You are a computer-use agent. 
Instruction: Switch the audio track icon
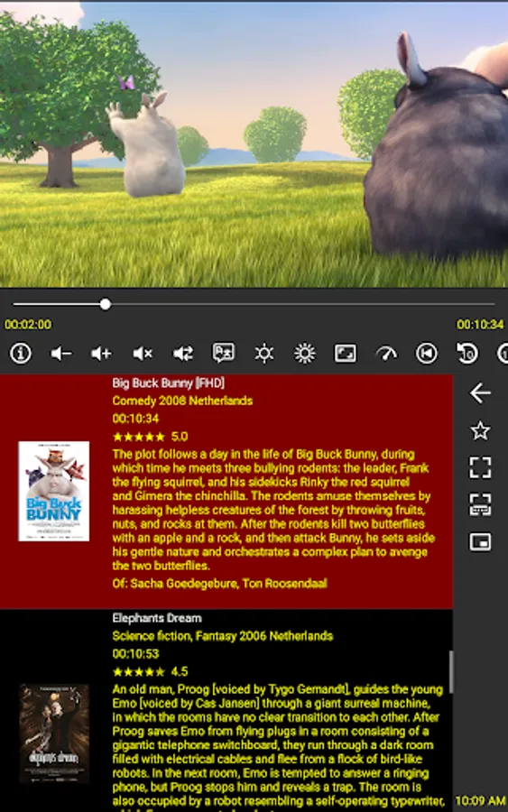(183, 354)
